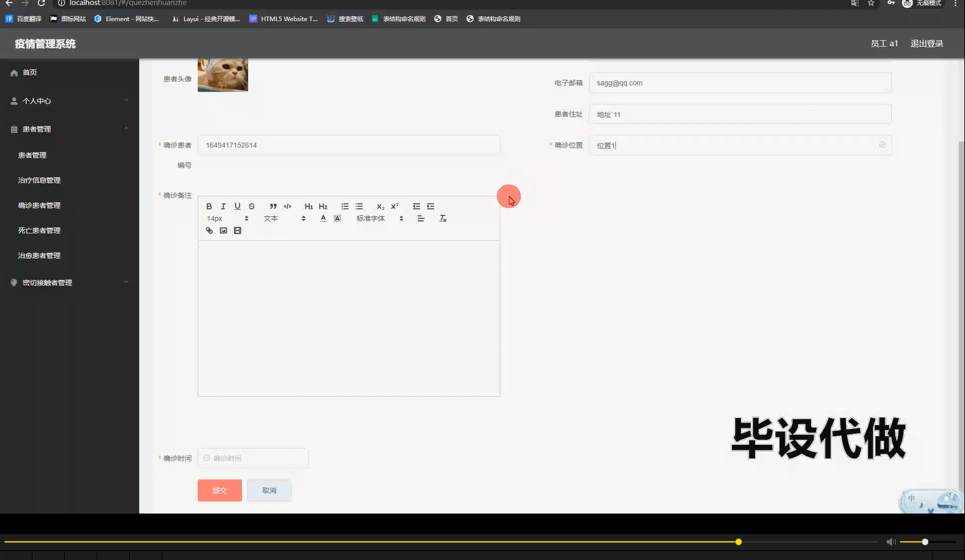Toggle the ordered list formatting
This screenshot has height=560, width=965.
point(344,206)
